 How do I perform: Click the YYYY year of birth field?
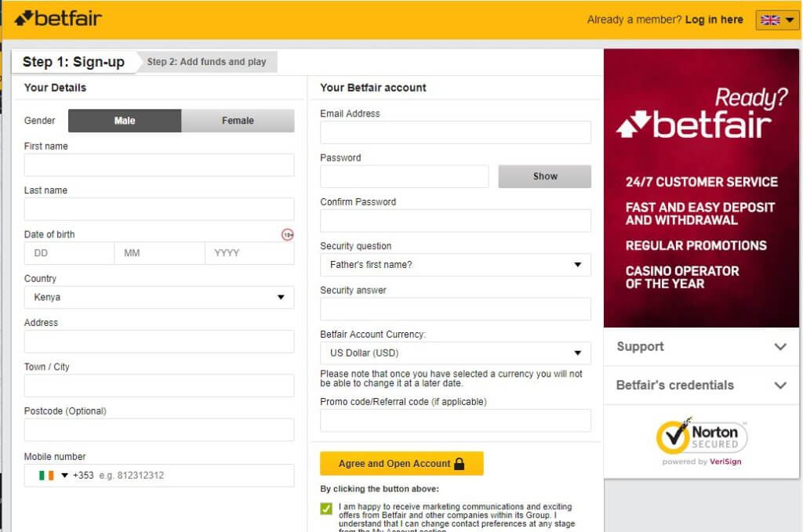250,253
